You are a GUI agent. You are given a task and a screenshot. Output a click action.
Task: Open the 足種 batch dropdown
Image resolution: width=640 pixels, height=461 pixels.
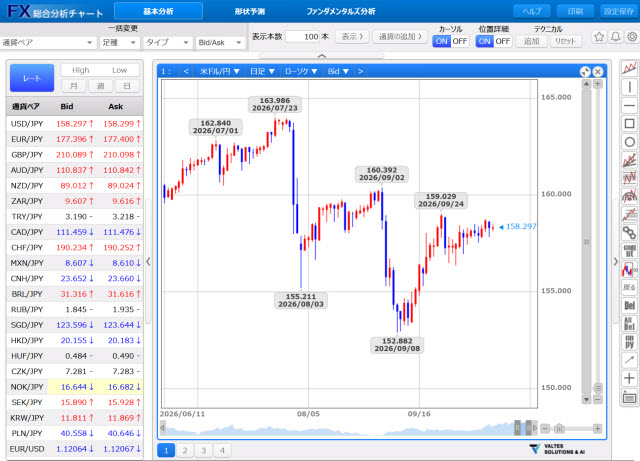[x=119, y=42]
